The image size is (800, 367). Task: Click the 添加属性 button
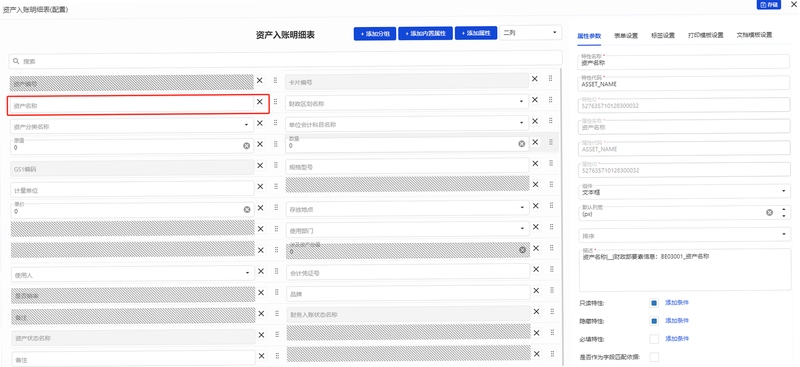[x=476, y=33]
